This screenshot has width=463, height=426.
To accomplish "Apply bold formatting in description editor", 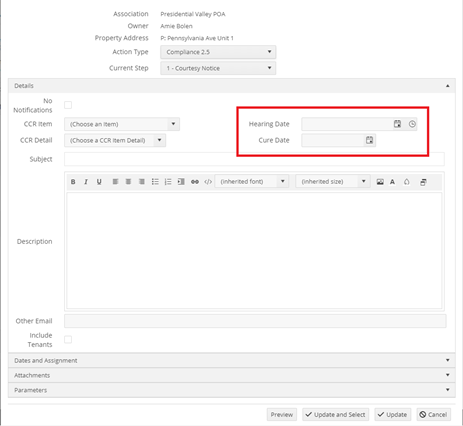I will pyautogui.click(x=73, y=182).
